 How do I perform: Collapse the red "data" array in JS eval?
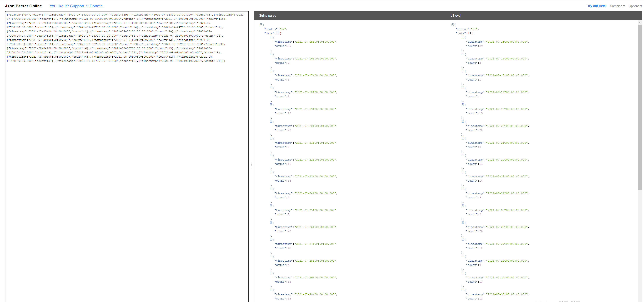[x=469, y=33]
